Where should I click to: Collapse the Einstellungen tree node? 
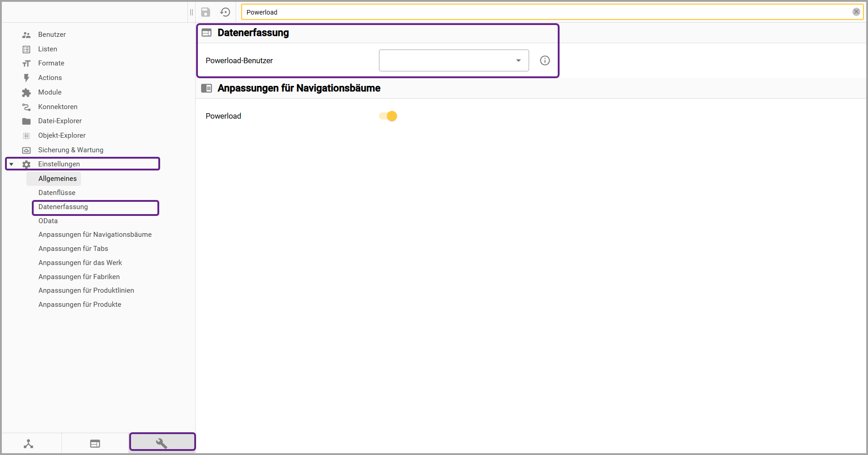(11, 164)
